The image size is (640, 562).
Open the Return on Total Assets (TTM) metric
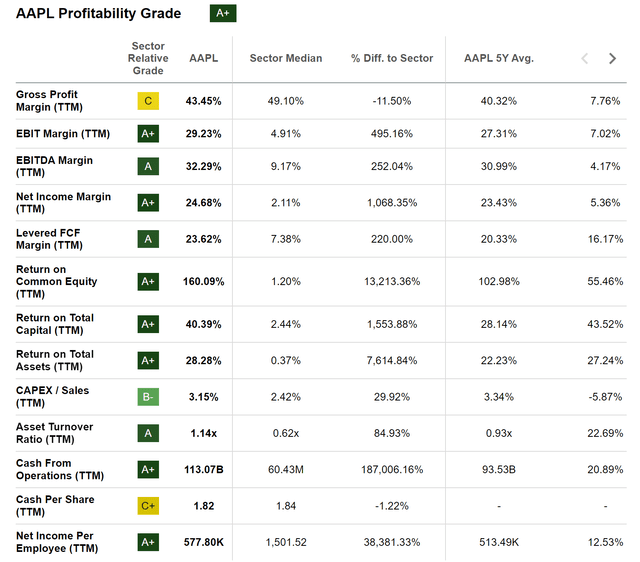pos(55,360)
